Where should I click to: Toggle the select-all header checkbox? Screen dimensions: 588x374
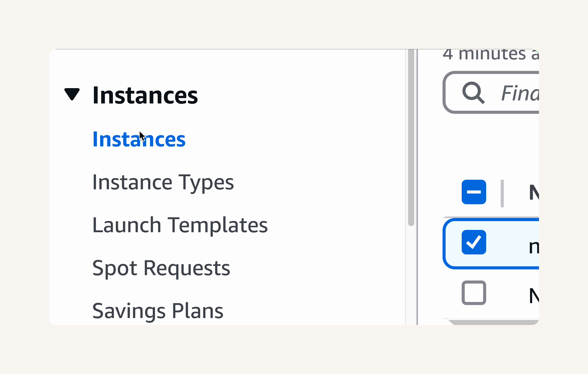(474, 192)
